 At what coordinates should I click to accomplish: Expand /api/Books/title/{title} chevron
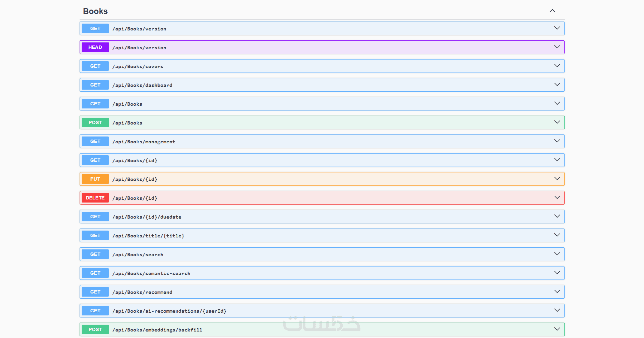[557, 235]
